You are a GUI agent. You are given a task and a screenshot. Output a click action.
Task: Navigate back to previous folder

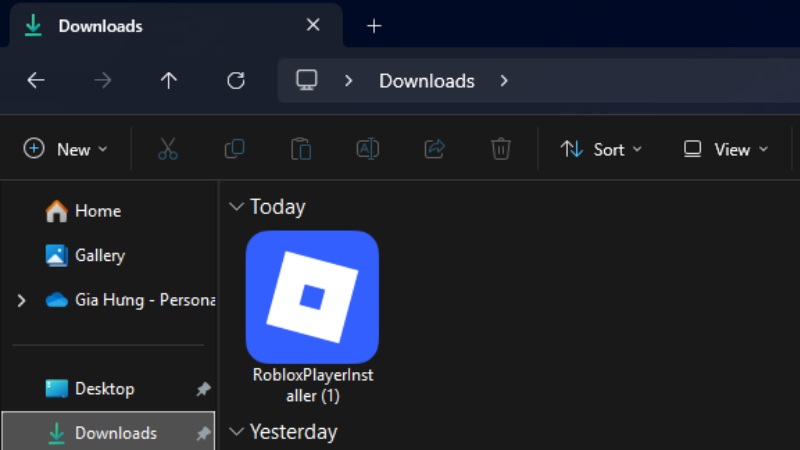point(36,81)
